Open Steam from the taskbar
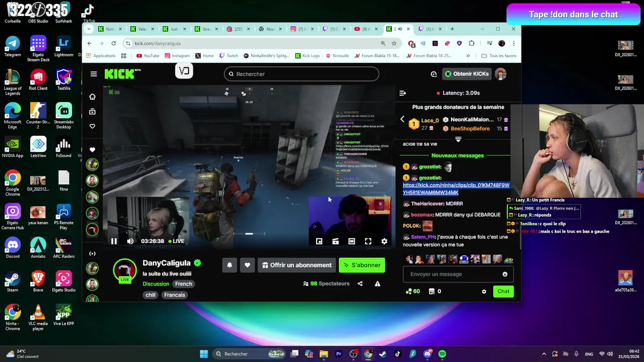 (x=383, y=354)
